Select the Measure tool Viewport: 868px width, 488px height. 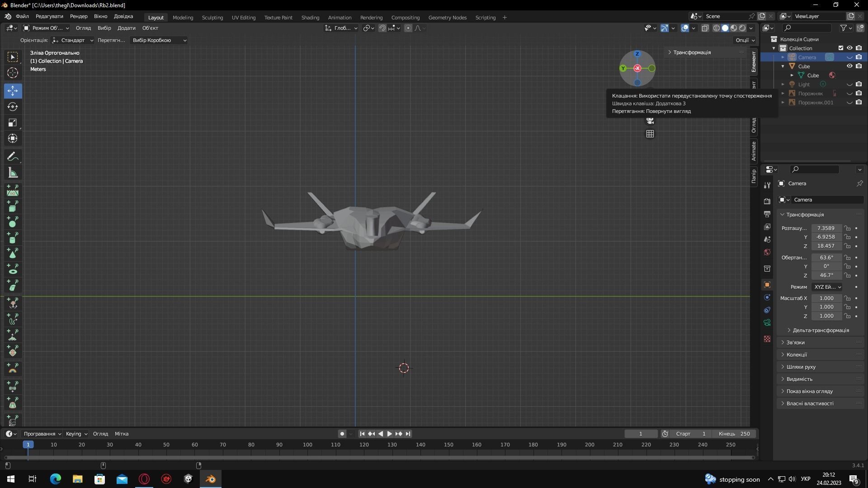pyautogui.click(x=12, y=172)
